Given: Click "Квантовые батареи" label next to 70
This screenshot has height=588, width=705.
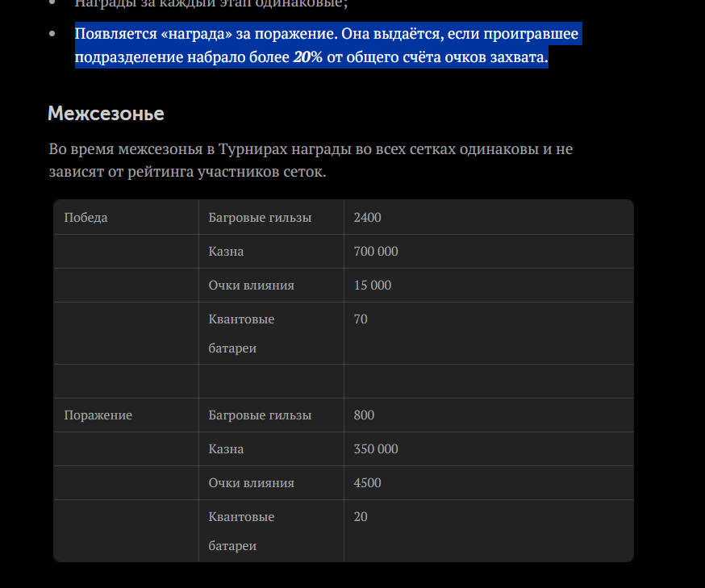Looking at the screenshot, I should pyautogui.click(x=241, y=333).
